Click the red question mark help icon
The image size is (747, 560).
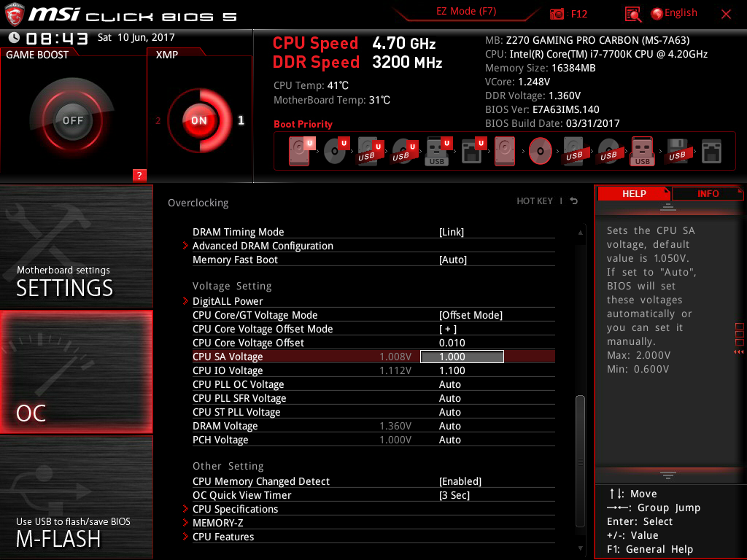pyautogui.click(x=139, y=175)
